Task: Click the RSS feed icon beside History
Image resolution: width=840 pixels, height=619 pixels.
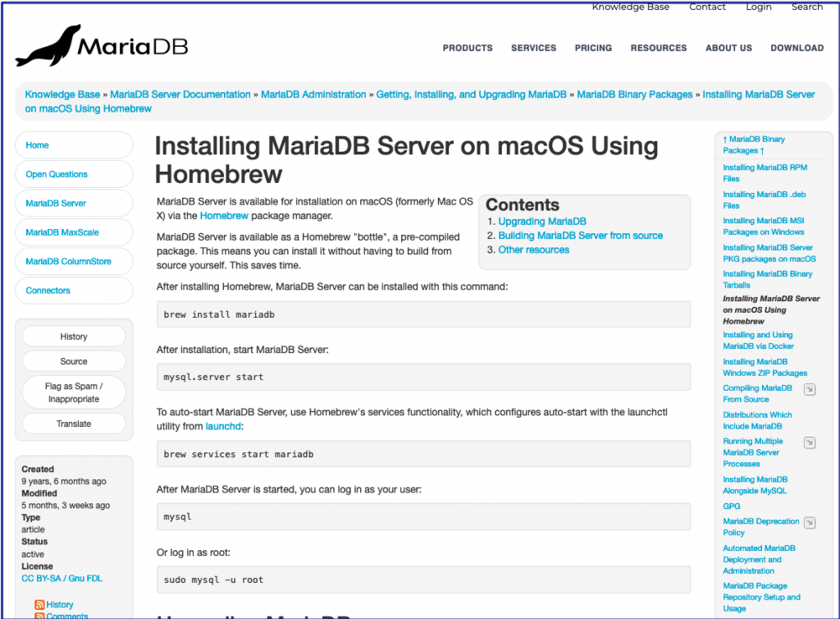Action: (x=39, y=604)
